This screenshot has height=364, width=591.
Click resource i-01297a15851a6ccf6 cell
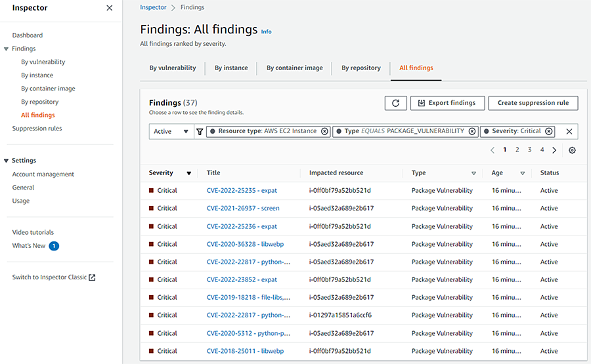pos(340,315)
